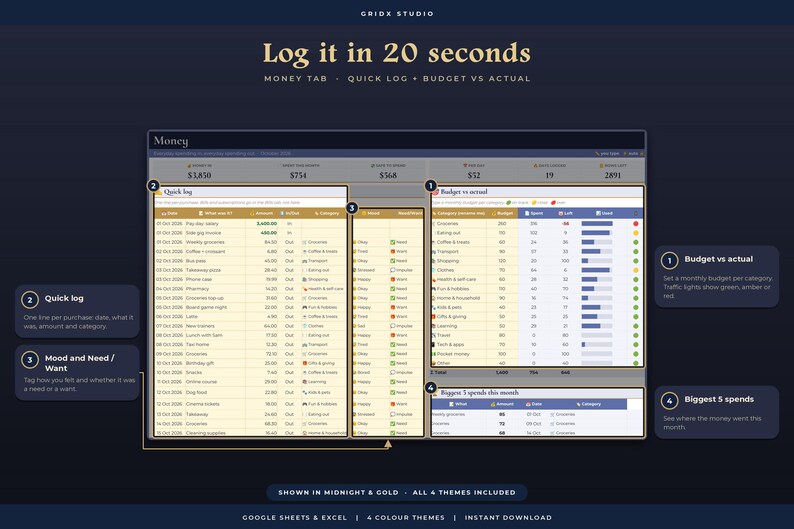Click the amber traffic light dot for Clothes budget

pos(636,270)
